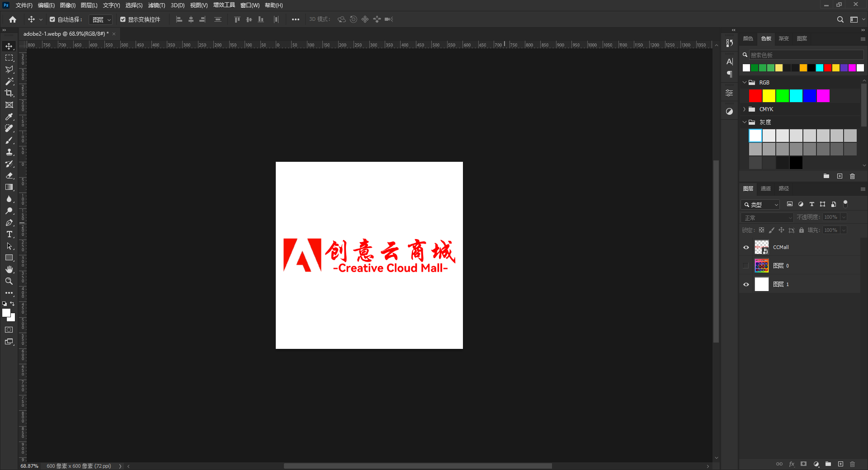868x470 pixels.
Task: Open the Create new layer icon in Layers panel
Action: (841, 464)
